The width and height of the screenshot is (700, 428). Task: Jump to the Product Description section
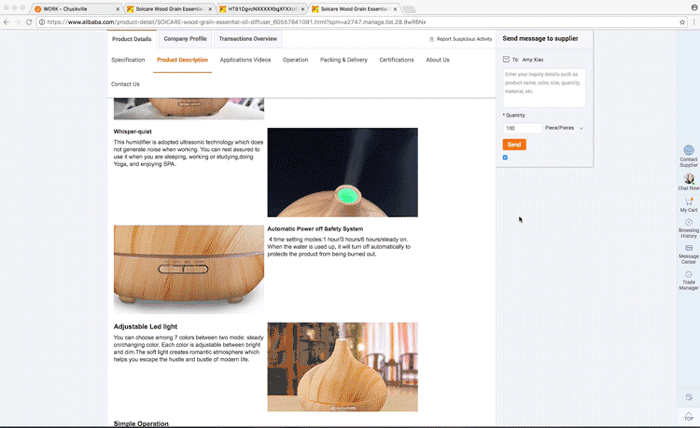click(182, 60)
